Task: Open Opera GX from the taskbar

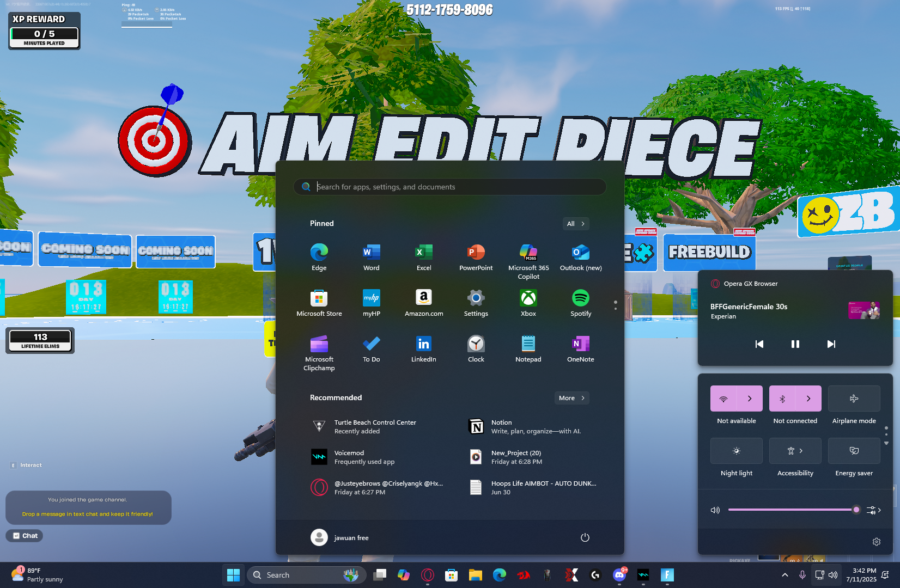Action: click(428, 575)
